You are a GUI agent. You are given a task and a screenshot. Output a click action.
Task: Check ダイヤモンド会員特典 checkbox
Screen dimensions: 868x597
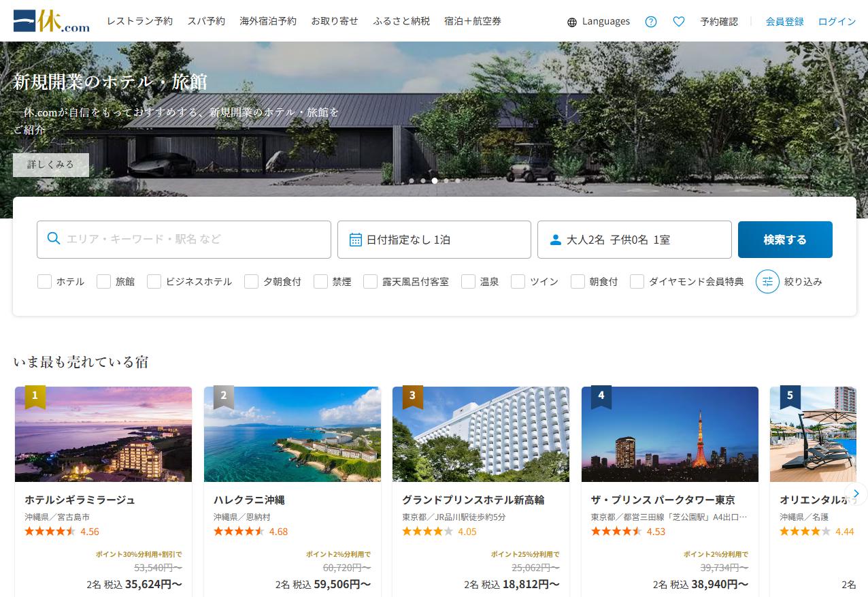[637, 281]
